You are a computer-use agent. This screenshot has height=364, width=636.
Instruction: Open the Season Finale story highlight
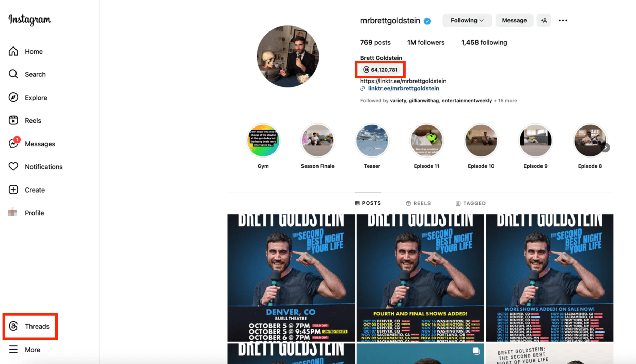pos(317,141)
